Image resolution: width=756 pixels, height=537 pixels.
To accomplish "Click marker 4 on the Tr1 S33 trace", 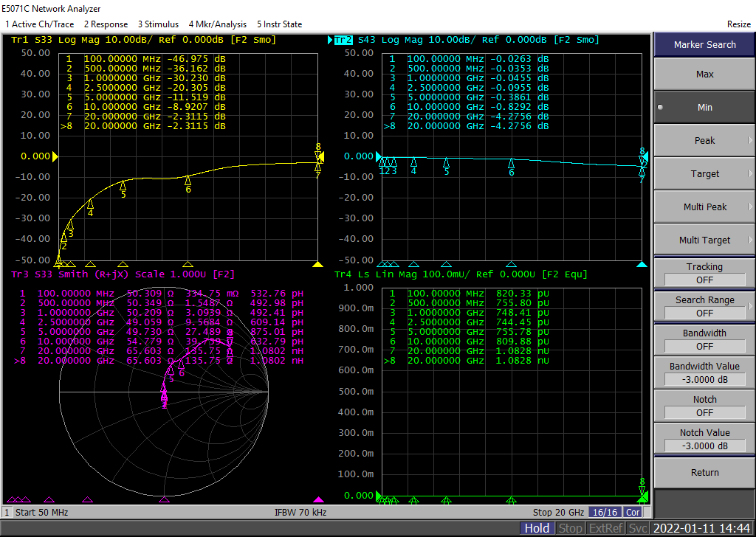I will click(90, 204).
